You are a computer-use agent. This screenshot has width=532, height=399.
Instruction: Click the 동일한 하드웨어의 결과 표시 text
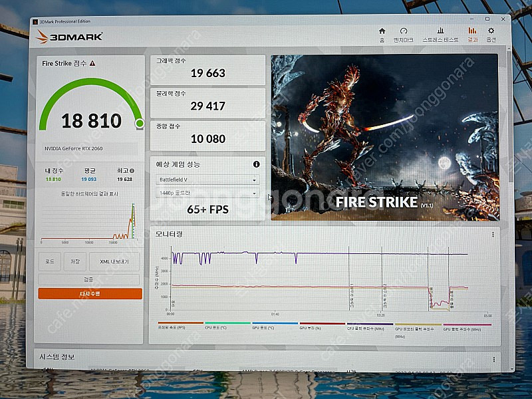[89, 194]
